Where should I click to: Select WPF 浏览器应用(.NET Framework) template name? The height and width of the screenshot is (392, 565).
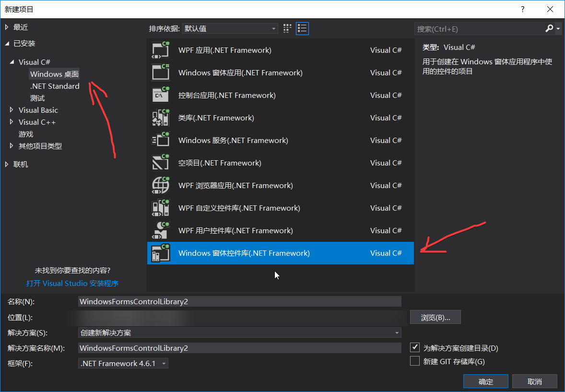pos(235,185)
